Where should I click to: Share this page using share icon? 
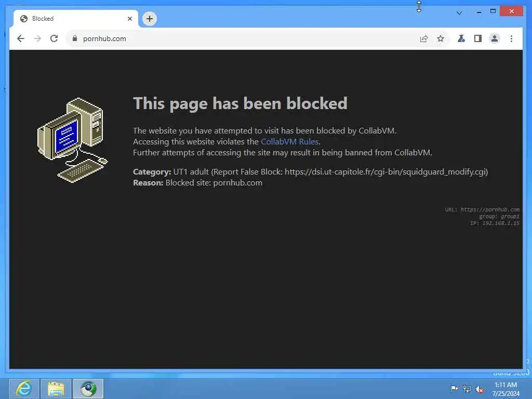click(424, 38)
